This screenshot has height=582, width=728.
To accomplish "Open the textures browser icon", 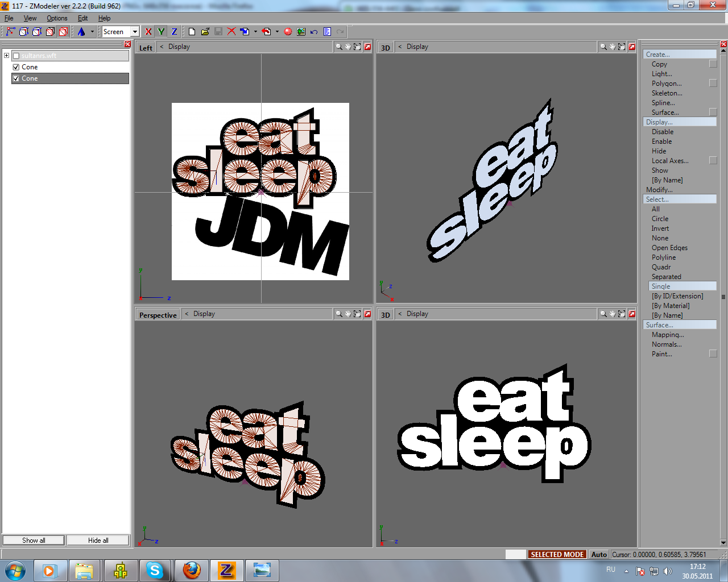I will tap(301, 32).
